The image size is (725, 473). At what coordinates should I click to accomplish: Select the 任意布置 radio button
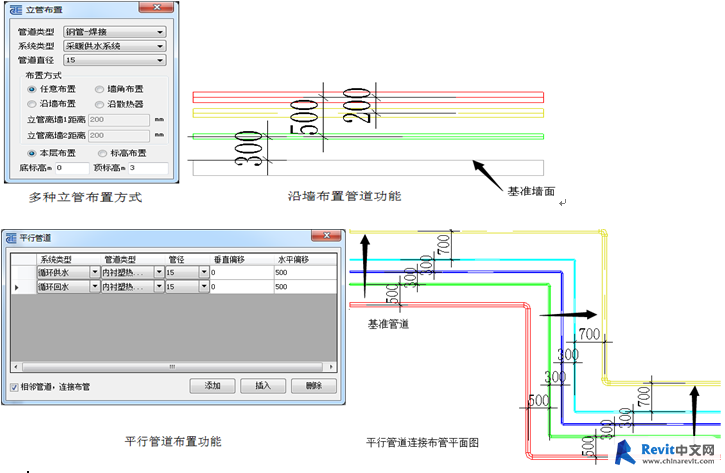[x=32, y=89]
